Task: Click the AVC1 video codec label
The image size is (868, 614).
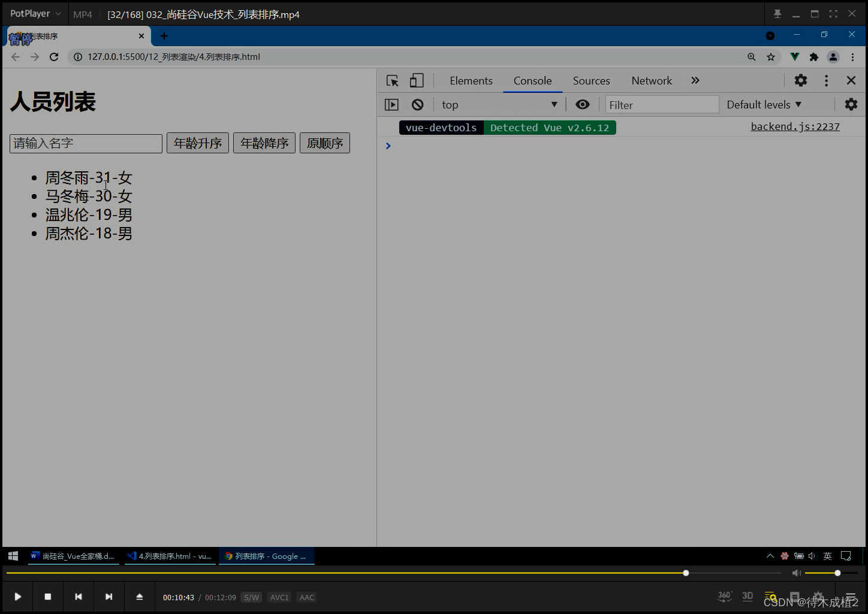Action: point(279,597)
